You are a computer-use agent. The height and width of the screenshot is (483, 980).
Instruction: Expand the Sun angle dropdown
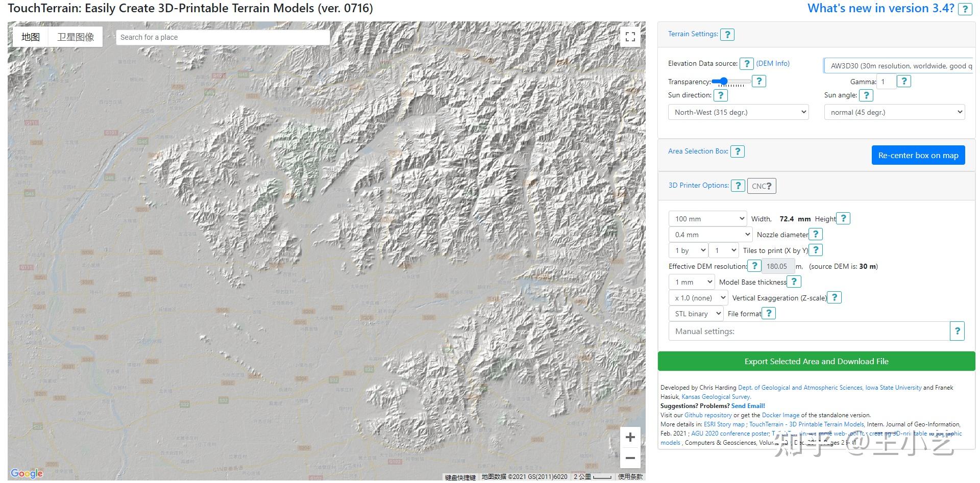pos(894,112)
